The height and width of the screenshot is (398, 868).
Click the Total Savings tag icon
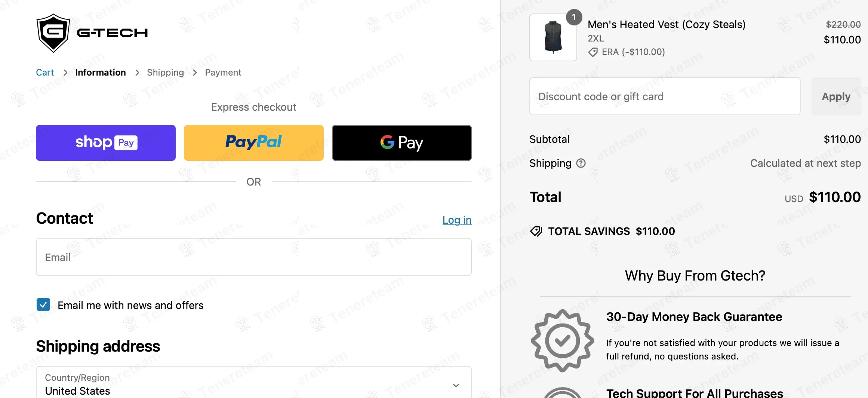[536, 231]
